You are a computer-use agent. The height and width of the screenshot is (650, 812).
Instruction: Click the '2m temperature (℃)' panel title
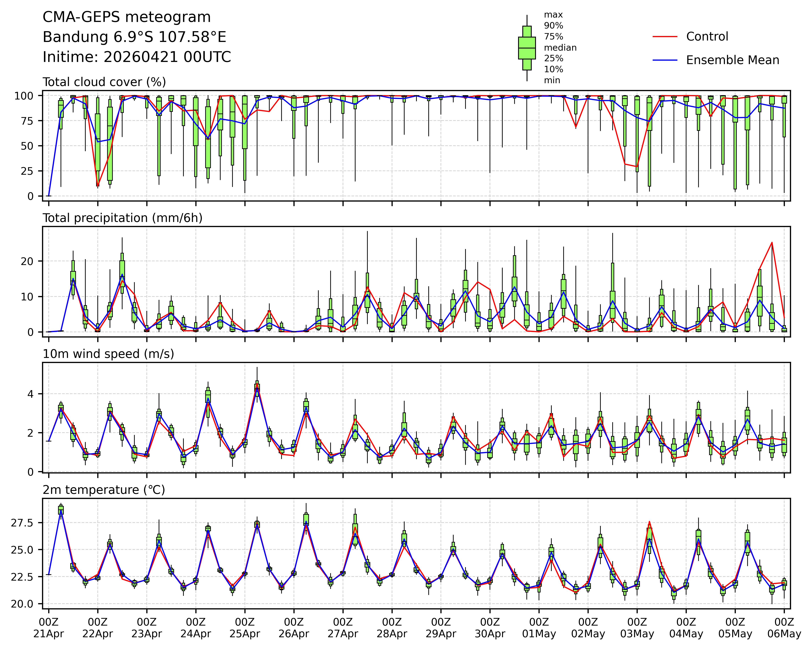[x=104, y=490]
